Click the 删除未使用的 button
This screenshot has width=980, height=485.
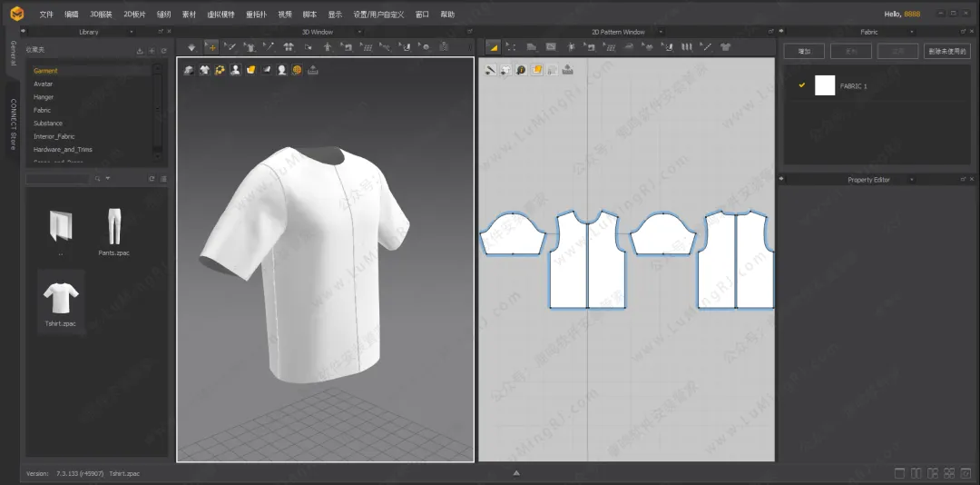point(947,52)
